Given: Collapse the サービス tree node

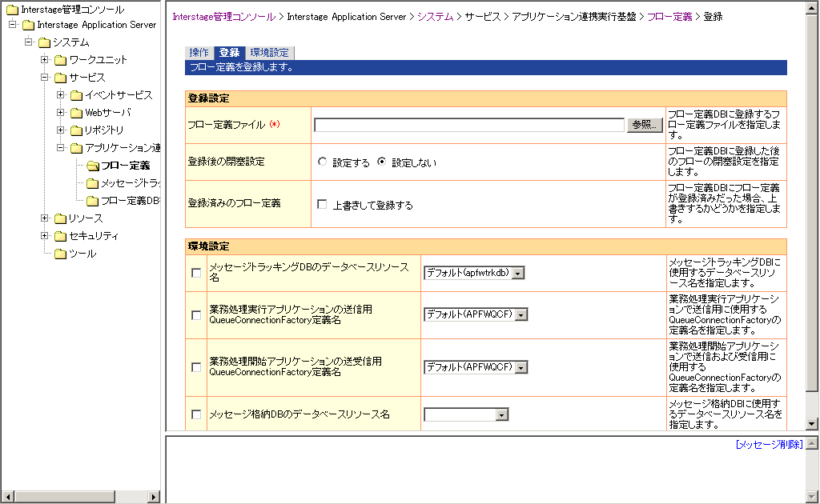Looking at the screenshot, I should click(45, 78).
